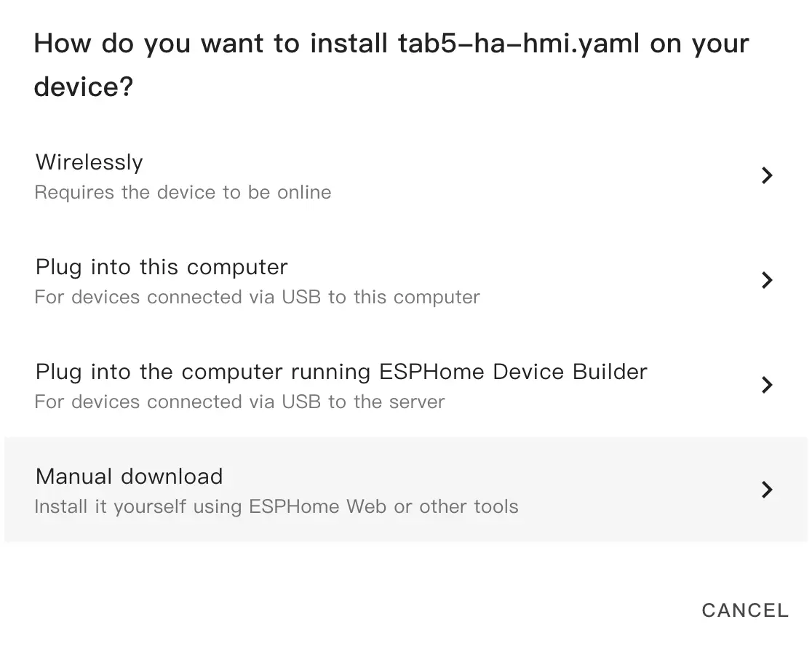Screen dimensions: 812x646
Task: Click the chevron for the ESPHome Device Builder option
Action: click(766, 385)
